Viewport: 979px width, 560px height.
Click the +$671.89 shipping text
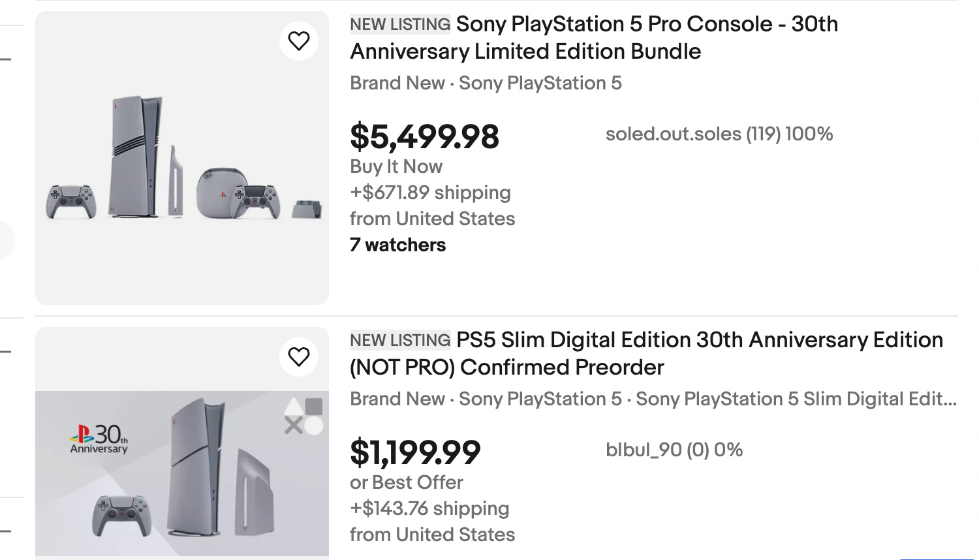point(430,193)
